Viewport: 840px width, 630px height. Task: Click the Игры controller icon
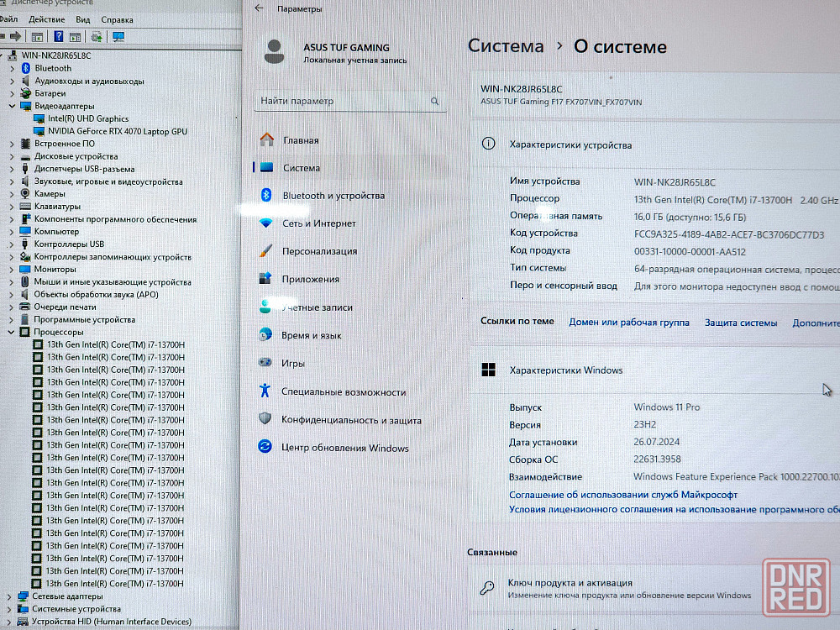[265, 363]
